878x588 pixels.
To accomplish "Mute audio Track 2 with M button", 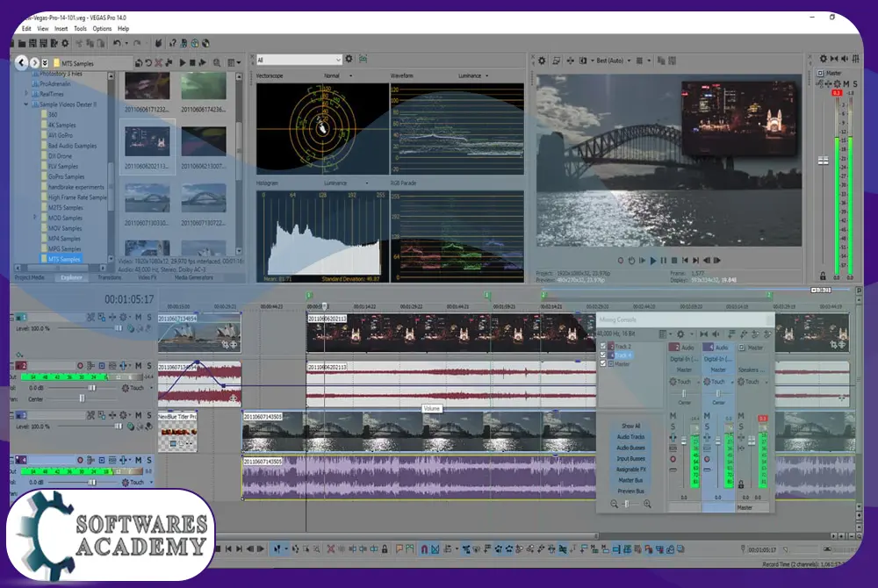I will [139, 366].
